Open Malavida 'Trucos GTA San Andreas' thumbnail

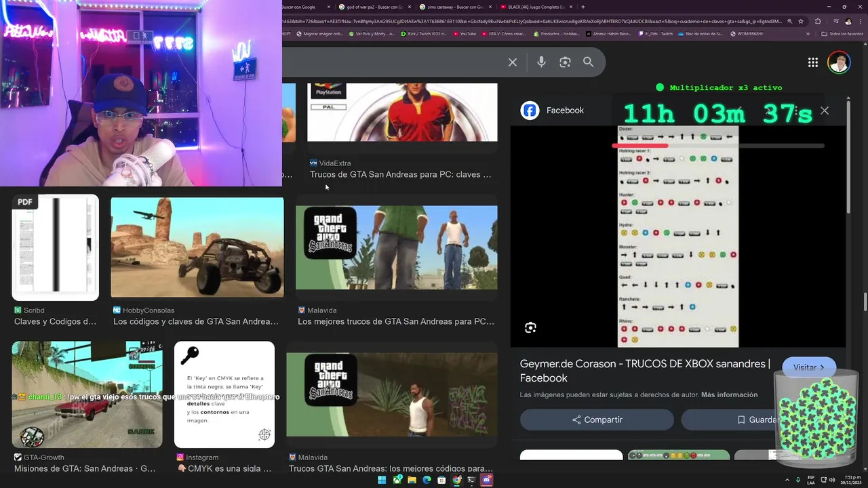(392, 394)
